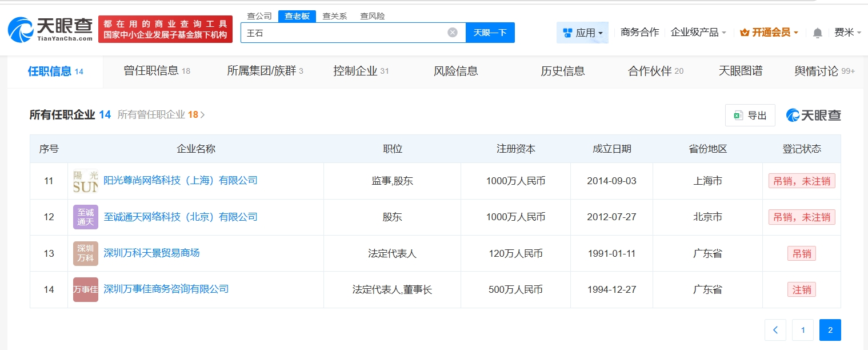Click the Tianyancha logo in header
This screenshot has width=868, height=350.
[x=50, y=29]
